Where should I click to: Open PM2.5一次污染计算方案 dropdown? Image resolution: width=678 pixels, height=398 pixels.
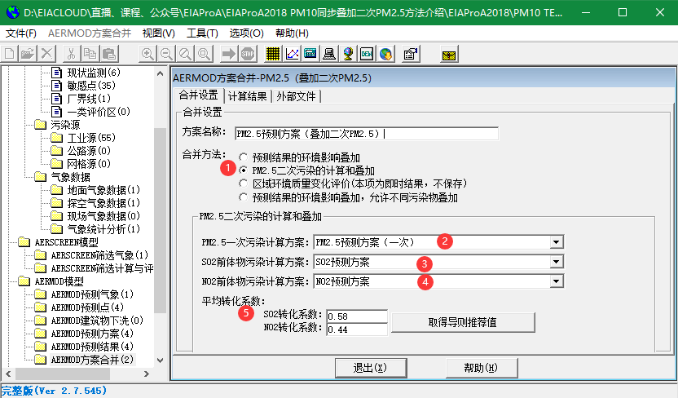pos(556,242)
